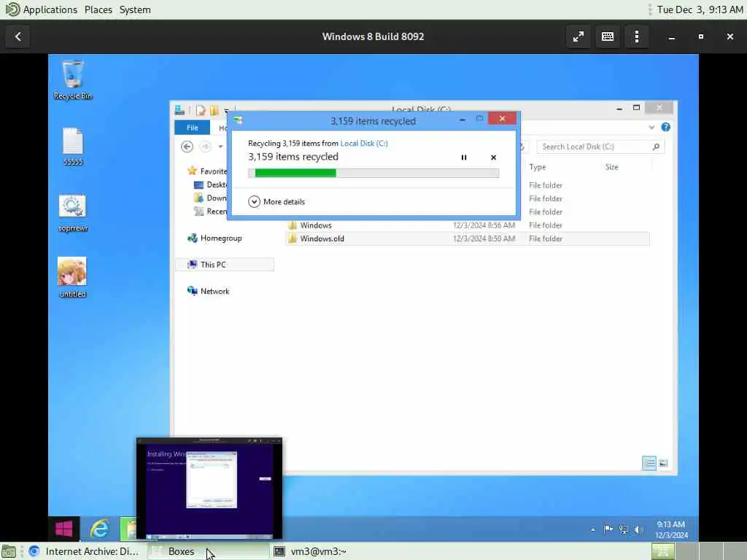The width and height of the screenshot is (747, 560).
Task: Open the network tray icon
Action: tap(624, 529)
